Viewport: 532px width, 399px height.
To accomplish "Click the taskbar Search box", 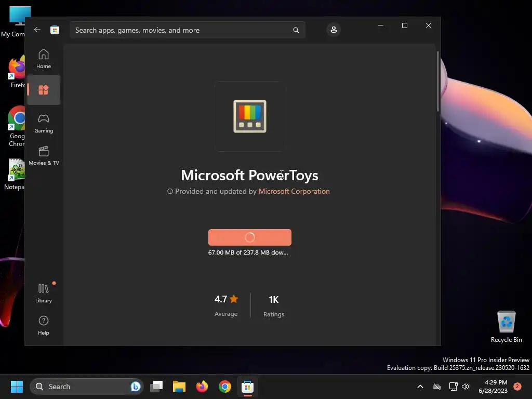I will click(x=87, y=387).
